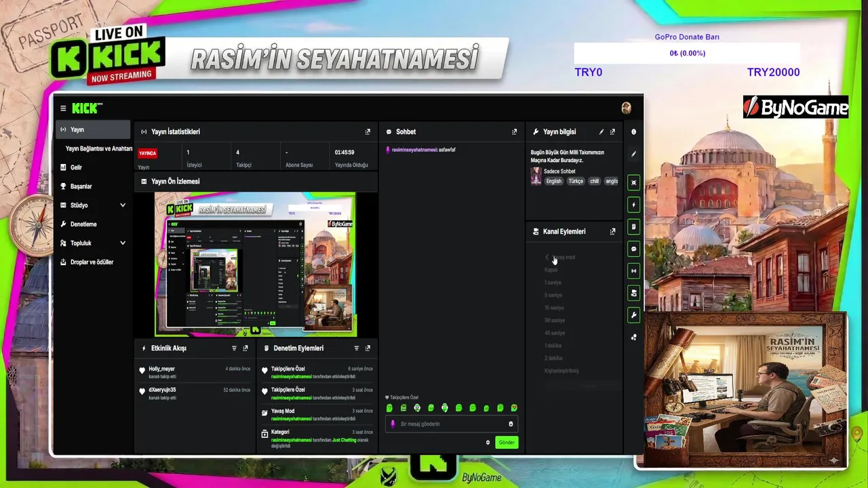Toggle channel actions widget in right toolbar
Image resolution: width=868 pixels, height=488 pixels.
click(634, 293)
